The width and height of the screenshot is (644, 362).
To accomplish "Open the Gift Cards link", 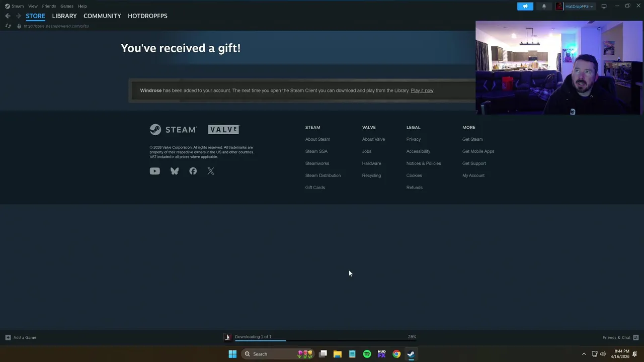I will click(x=315, y=188).
